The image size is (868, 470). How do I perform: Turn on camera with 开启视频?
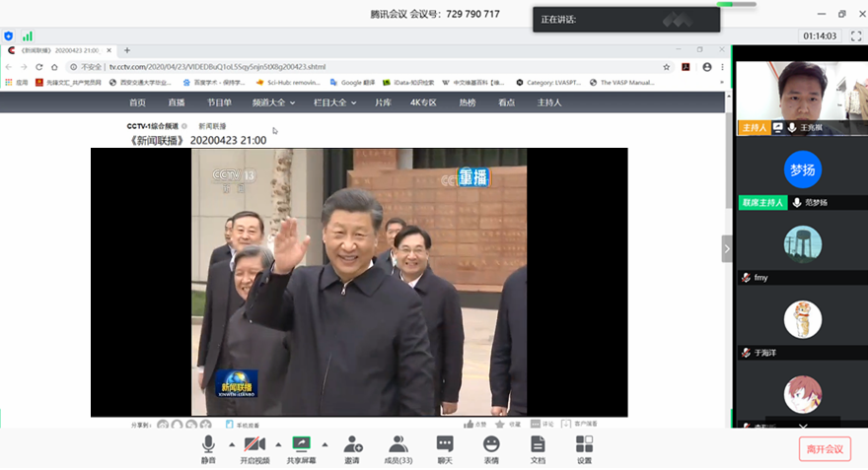(x=254, y=448)
